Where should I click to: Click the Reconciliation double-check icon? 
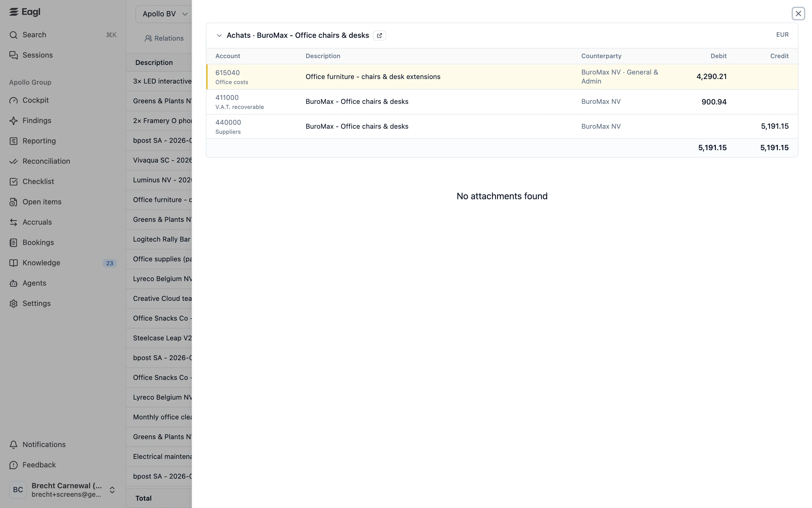14,161
